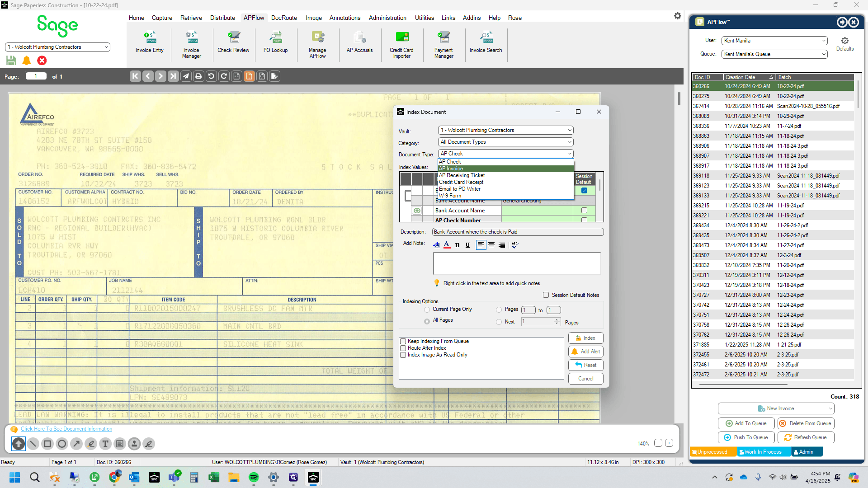Click the fit whole page icon
The image size is (868, 488).
coord(262,76)
